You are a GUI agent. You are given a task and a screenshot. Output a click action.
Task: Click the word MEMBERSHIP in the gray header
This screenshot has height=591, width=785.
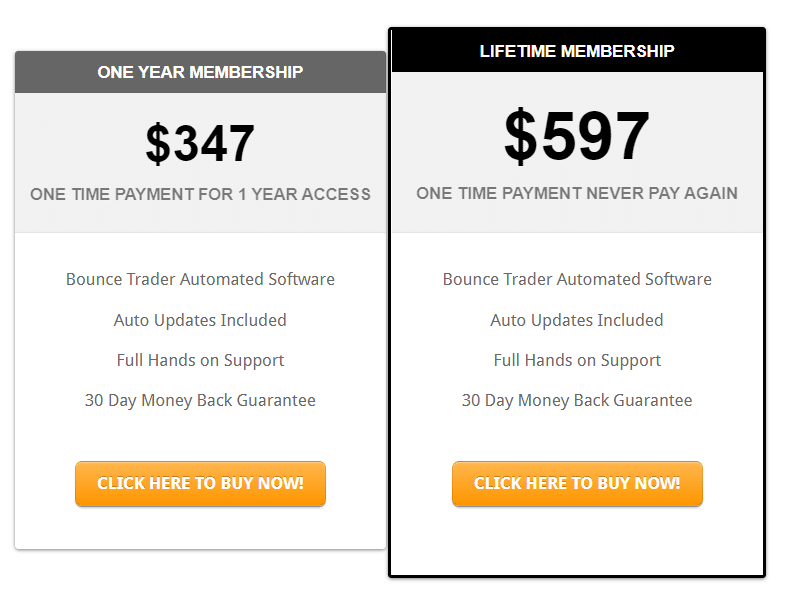click(246, 72)
